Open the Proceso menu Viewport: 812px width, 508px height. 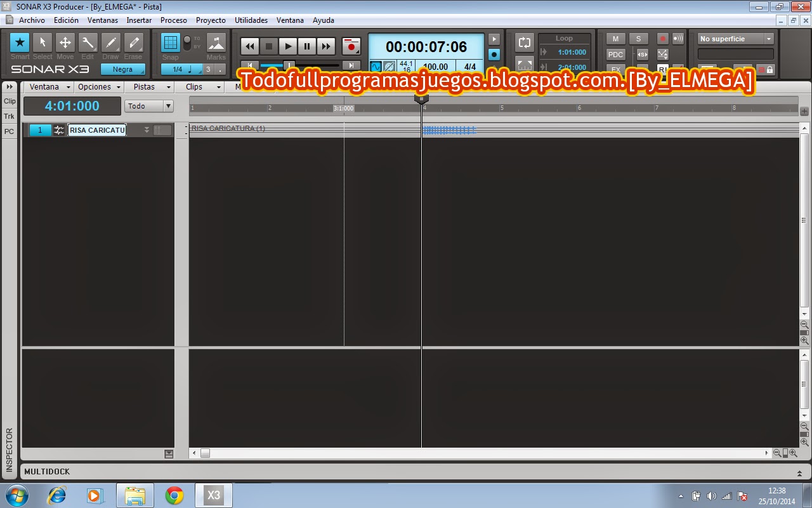pyautogui.click(x=174, y=20)
